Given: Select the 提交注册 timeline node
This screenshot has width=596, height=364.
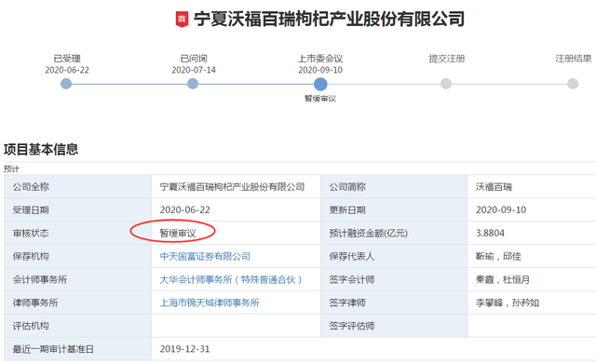Looking at the screenshot, I should (x=446, y=84).
